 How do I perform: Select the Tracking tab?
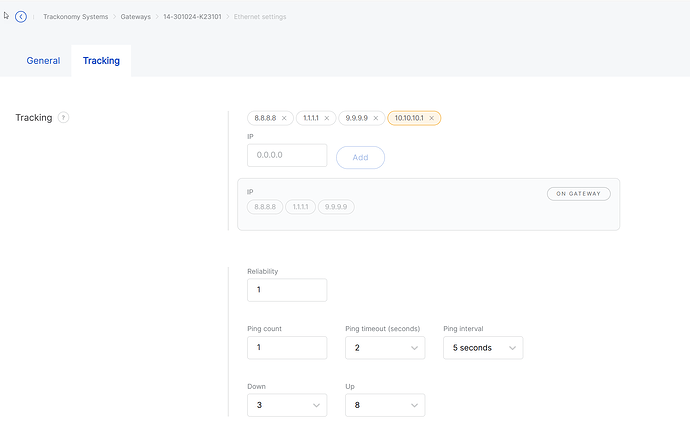pyautogui.click(x=101, y=61)
